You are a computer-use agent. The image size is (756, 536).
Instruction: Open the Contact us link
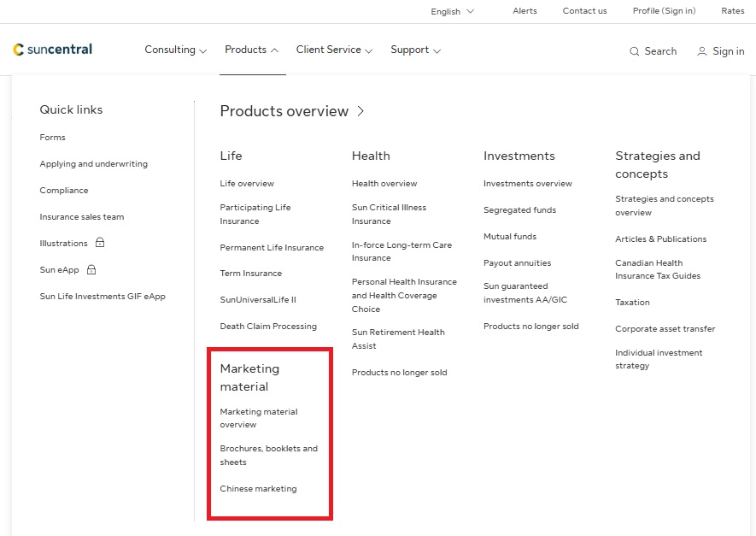click(x=584, y=11)
